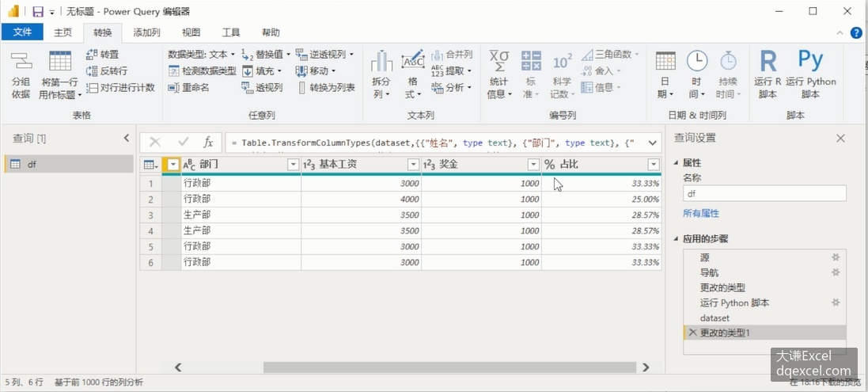Switch to the Help (帮助) tab

click(271, 32)
